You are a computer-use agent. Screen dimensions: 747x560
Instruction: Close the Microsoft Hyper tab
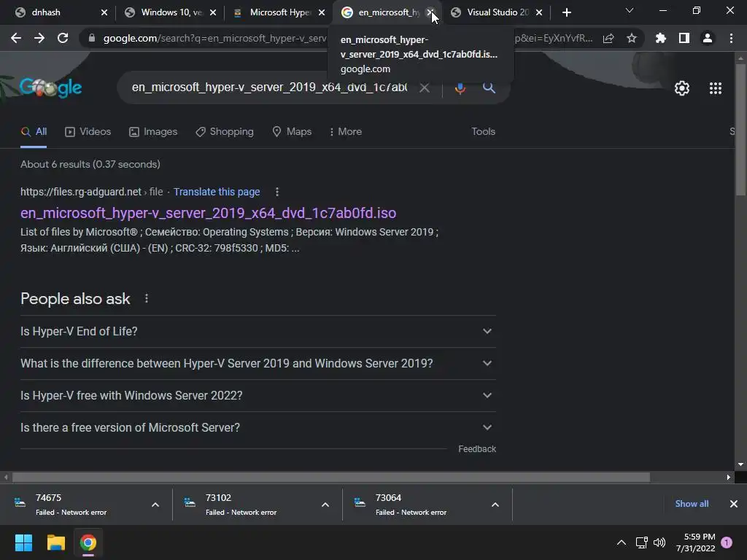(322, 12)
